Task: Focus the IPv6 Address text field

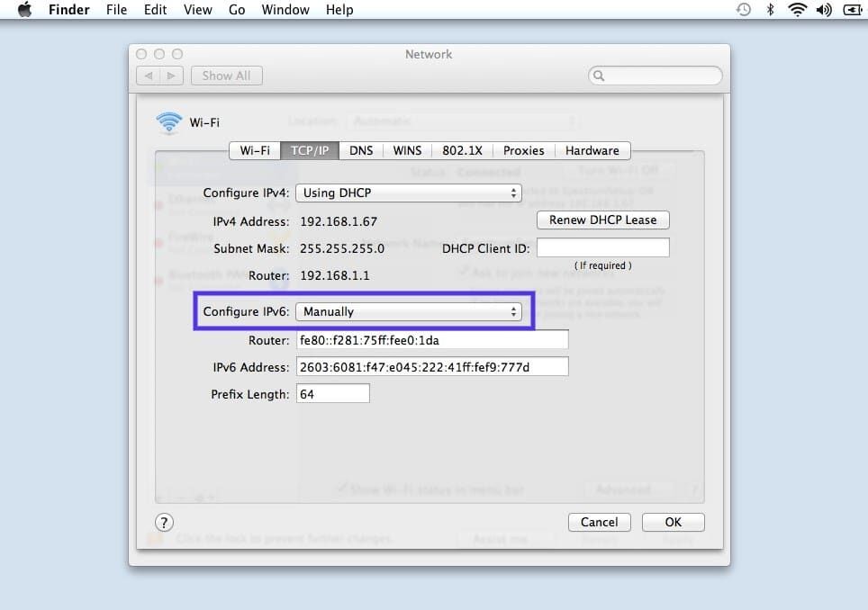Action: point(432,367)
